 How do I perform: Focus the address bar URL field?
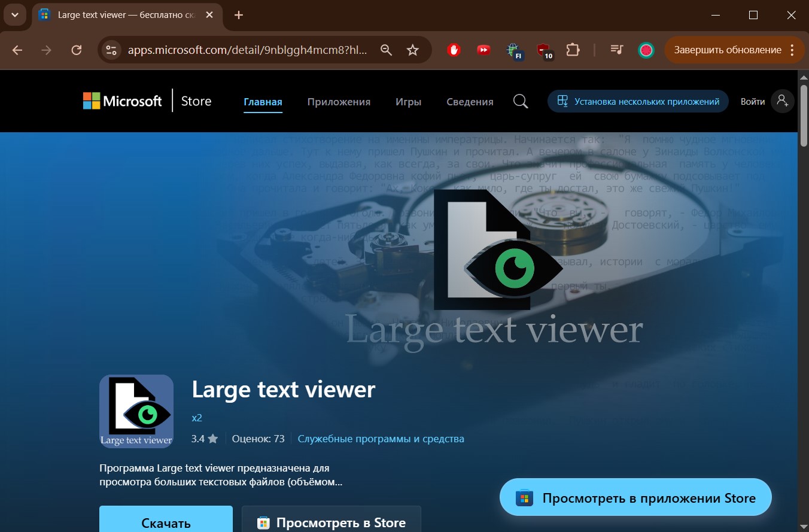[247, 50]
